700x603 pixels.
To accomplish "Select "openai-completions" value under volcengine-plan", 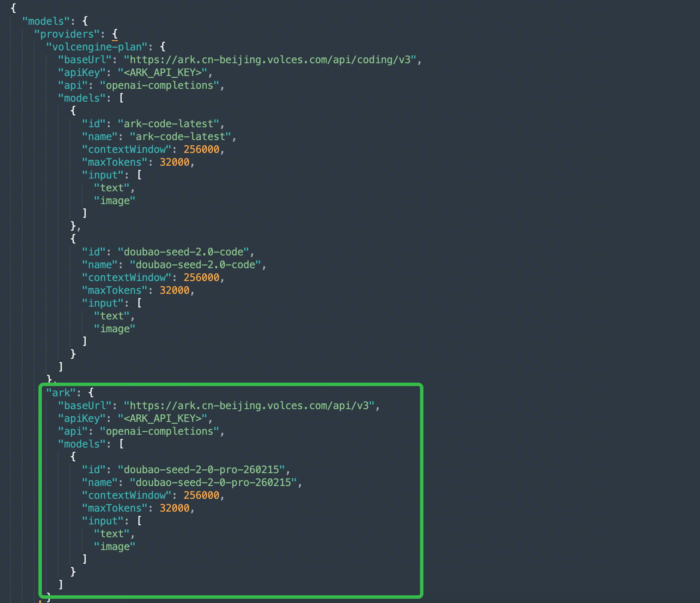I will coord(159,85).
